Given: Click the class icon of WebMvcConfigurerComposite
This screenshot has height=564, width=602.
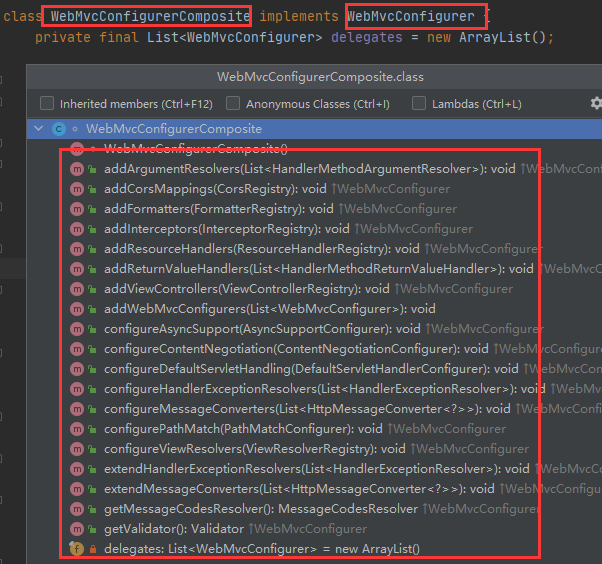Looking at the screenshot, I should (x=59, y=129).
